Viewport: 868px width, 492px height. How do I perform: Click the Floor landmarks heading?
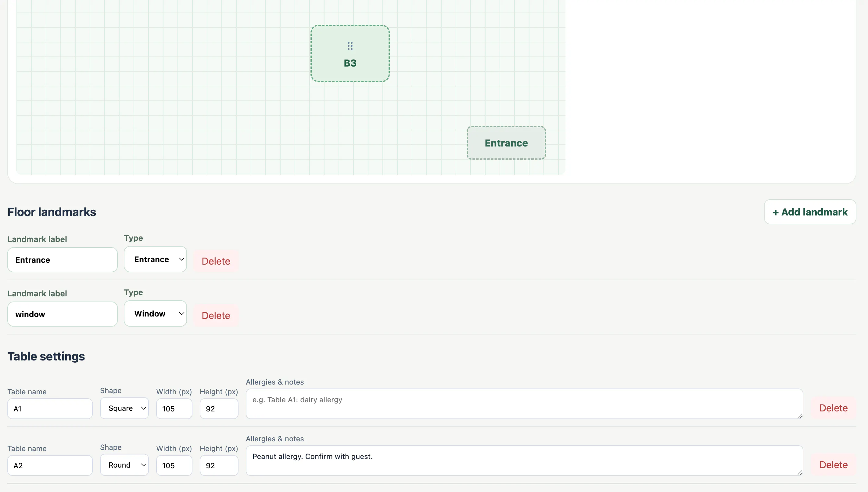coord(52,212)
